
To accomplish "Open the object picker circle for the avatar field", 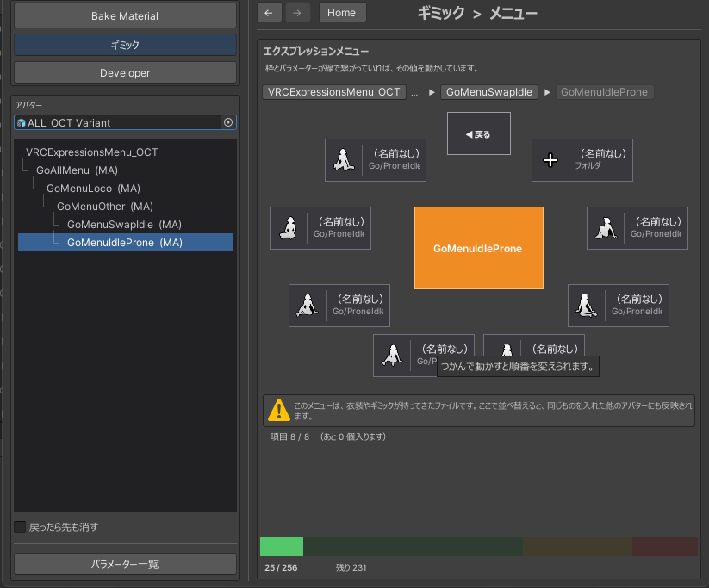I will pyautogui.click(x=228, y=122).
